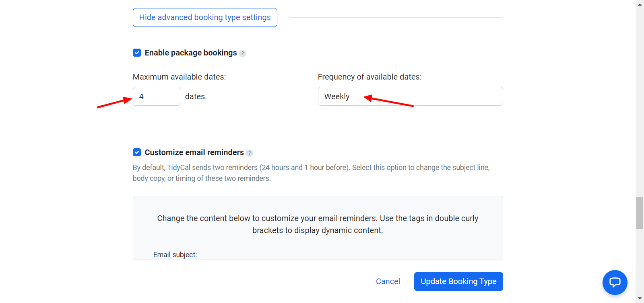Viewport: 644px width, 303px height.
Task: Click the 'Email subject:' label
Action: pos(175,255)
